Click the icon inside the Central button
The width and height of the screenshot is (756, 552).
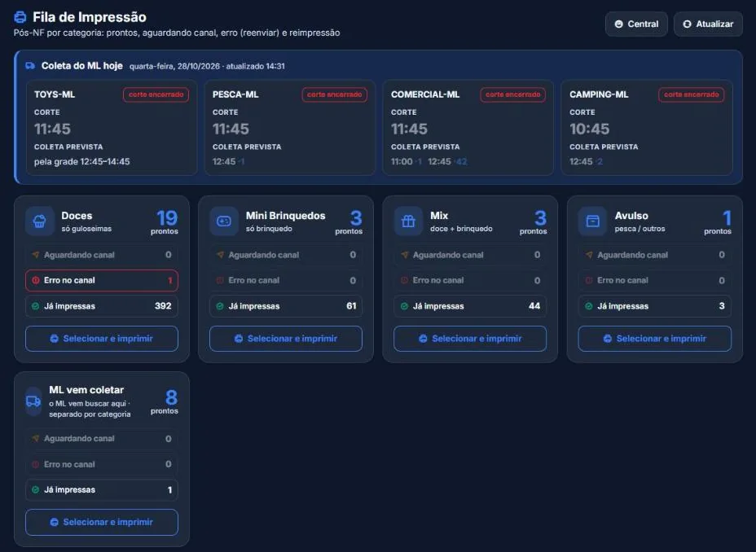click(x=618, y=24)
